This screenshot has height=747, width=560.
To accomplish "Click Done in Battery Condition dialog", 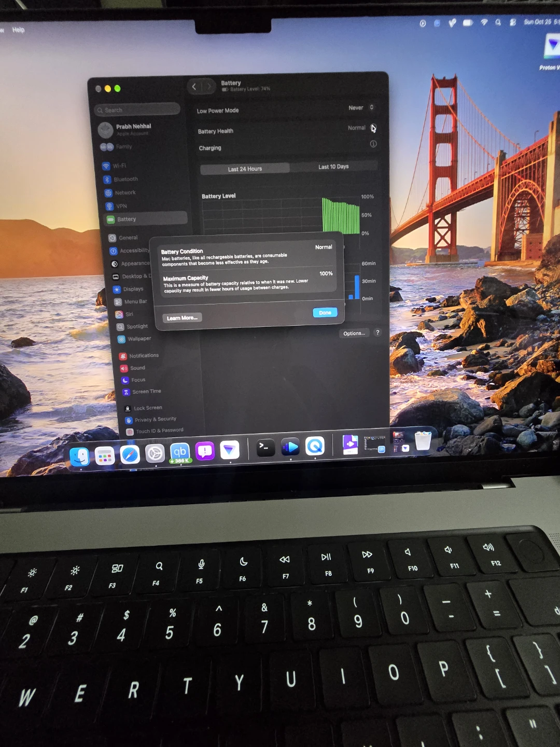I will pos(325,312).
